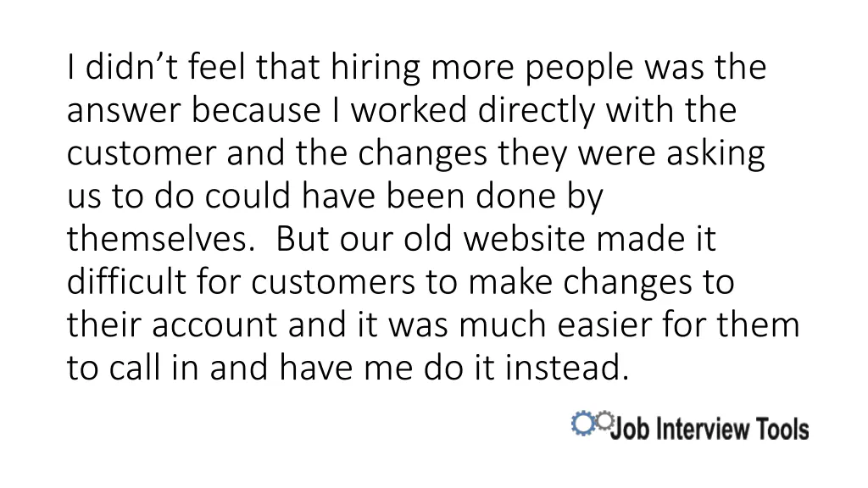Click the word "website" in the paragraph

(524, 241)
